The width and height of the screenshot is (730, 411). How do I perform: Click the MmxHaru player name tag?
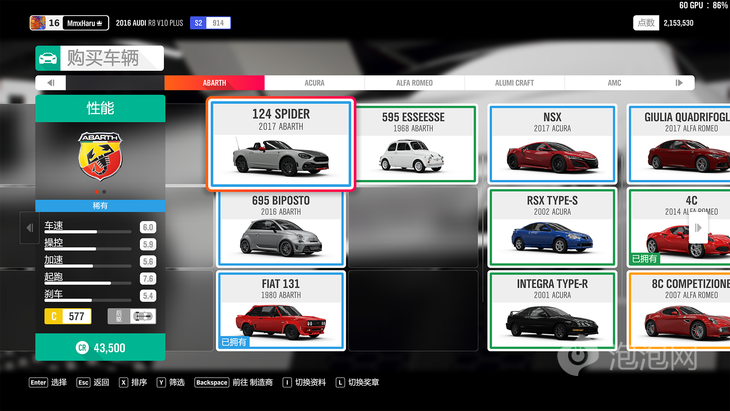(85, 23)
